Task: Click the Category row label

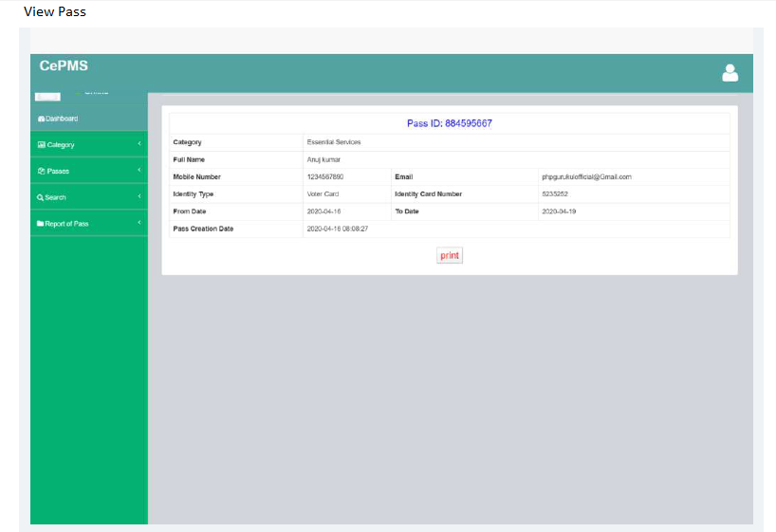Action: point(187,142)
